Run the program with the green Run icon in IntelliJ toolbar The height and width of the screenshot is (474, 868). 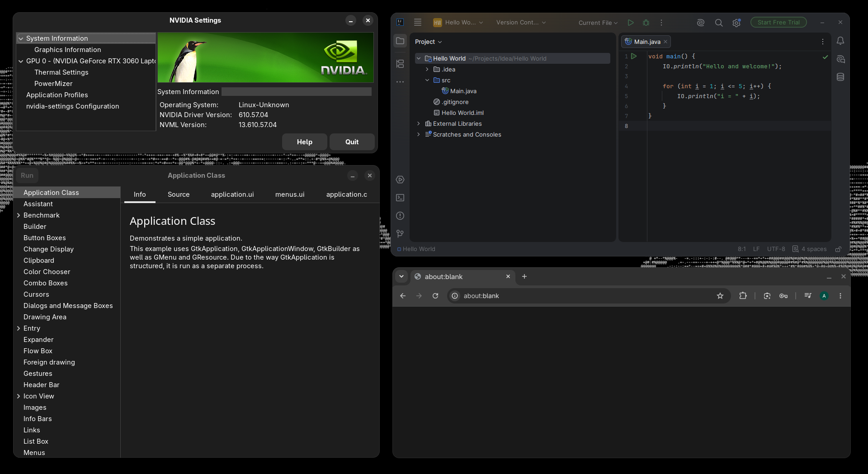point(631,23)
